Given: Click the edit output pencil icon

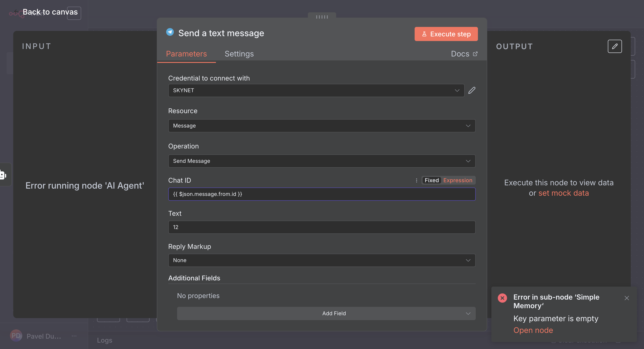Looking at the screenshot, I should pos(614,46).
